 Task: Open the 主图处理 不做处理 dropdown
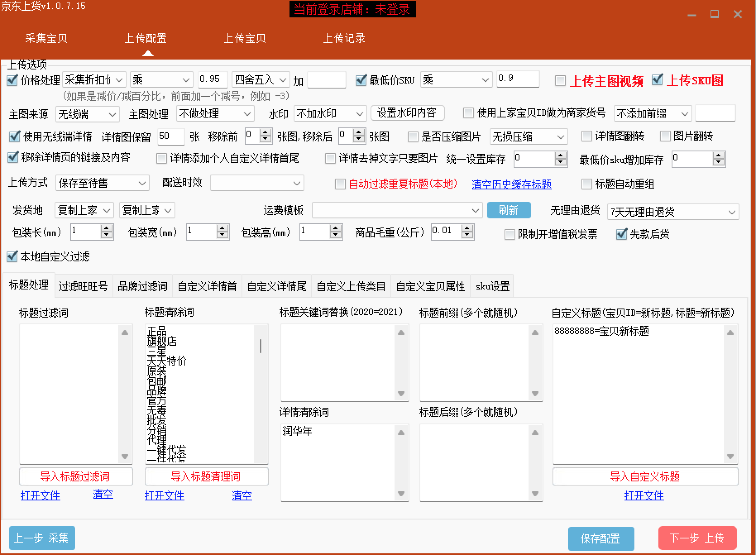[215, 113]
